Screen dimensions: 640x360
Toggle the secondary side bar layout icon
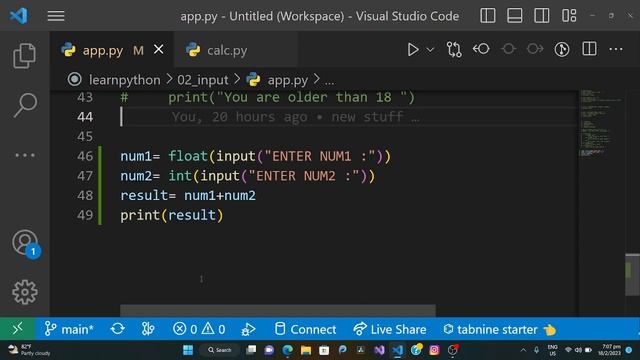coord(542,16)
